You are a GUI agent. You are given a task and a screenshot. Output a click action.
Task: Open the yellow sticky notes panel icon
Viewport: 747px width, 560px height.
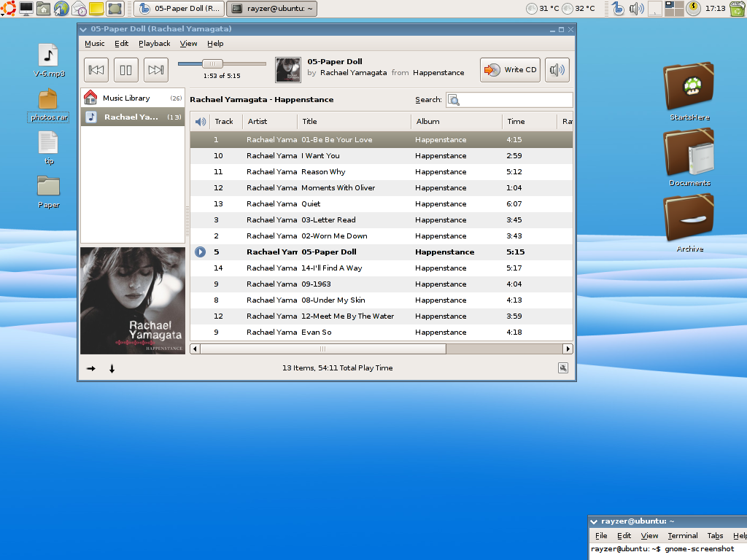pos(96,8)
